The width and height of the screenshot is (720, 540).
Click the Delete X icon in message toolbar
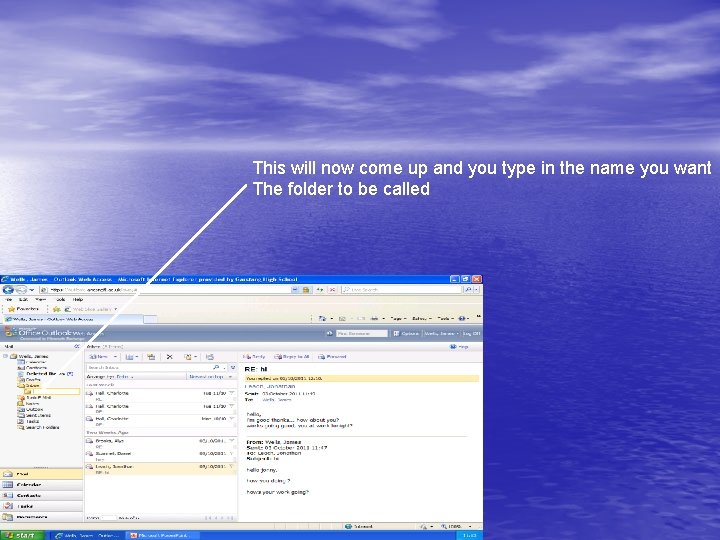click(169, 357)
